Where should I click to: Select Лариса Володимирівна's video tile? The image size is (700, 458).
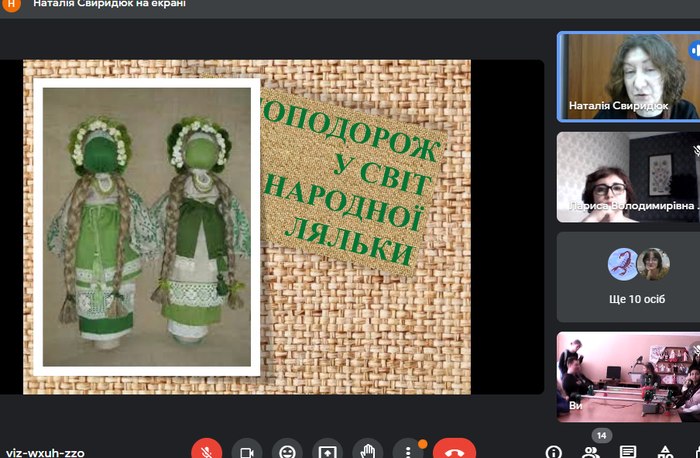628,176
